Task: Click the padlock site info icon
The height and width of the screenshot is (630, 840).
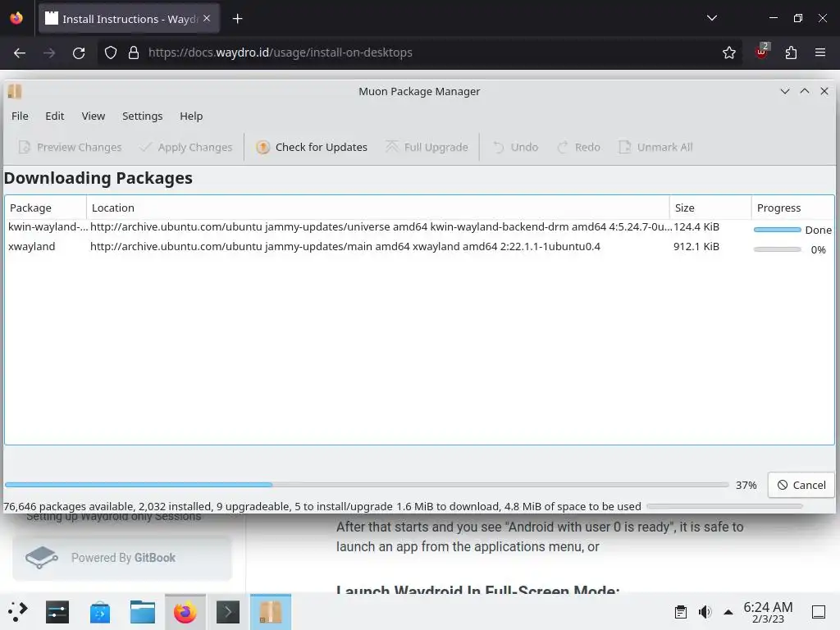Action: tap(134, 52)
